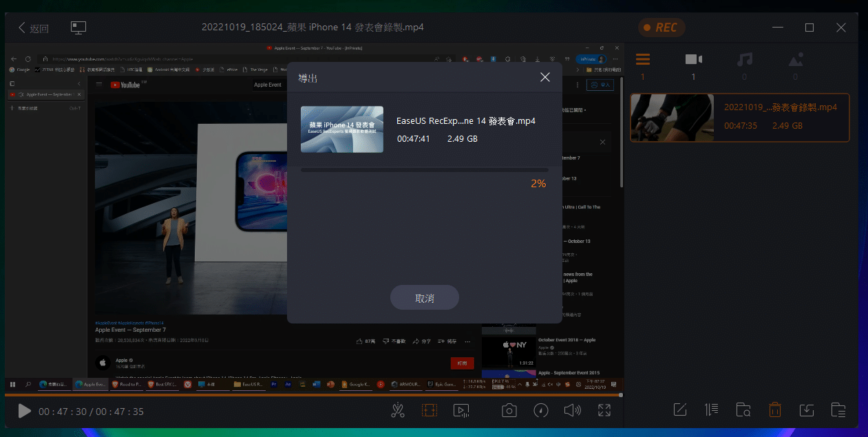
Task: Switch to screenshots pictures tab
Action: pyautogui.click(x=795, y=60)
